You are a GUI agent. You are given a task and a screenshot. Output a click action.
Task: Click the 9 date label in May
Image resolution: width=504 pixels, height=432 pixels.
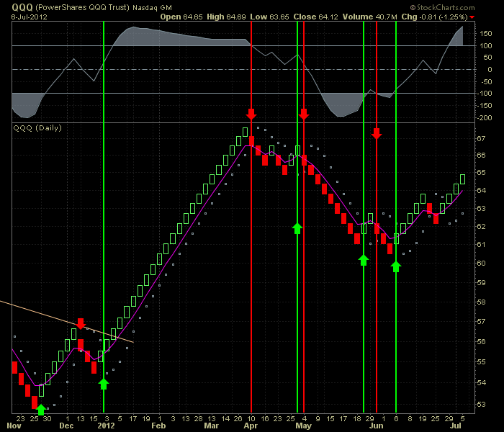318,419
